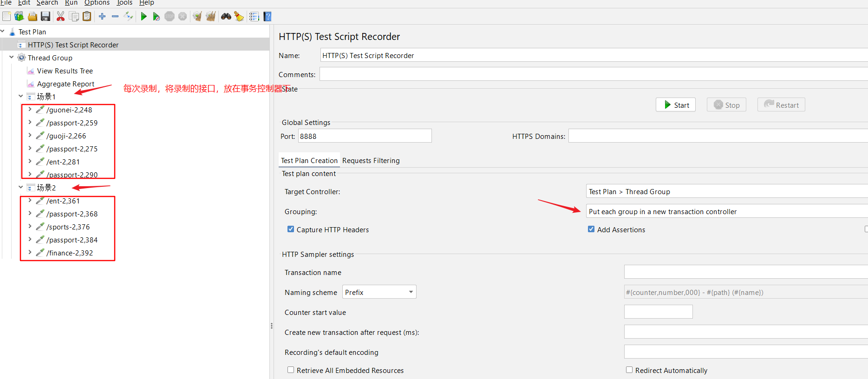
Task: Switch to the Requests Filtering tab
Action: (371, 161)
